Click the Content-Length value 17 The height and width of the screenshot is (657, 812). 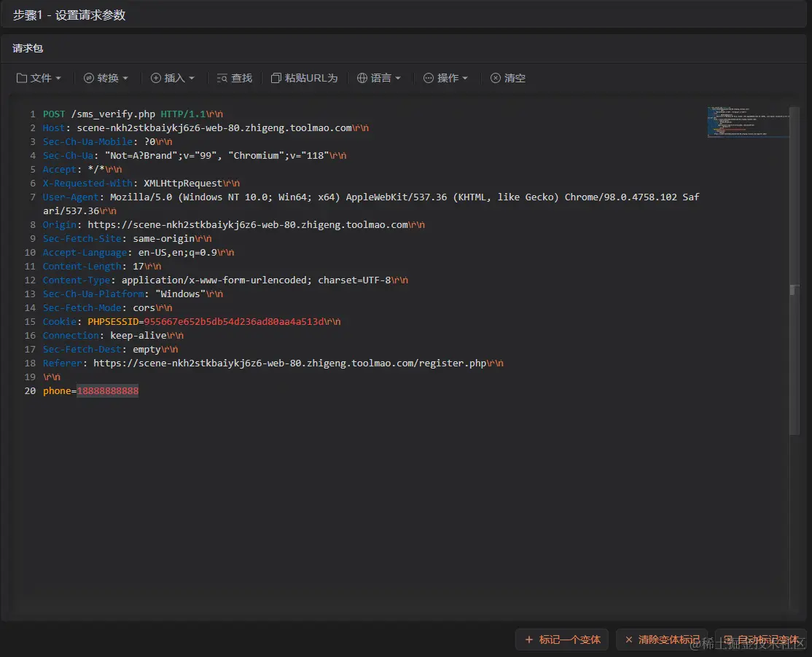[x=138, y=267]
